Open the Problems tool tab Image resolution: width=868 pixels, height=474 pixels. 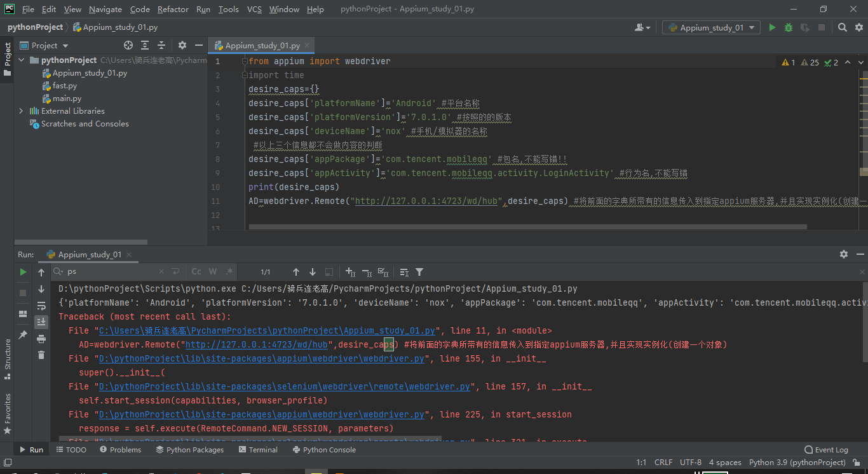click(120, 450)
